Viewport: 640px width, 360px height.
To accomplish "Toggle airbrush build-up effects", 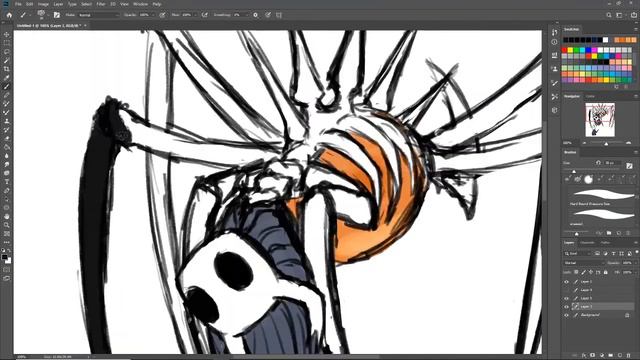I will 205,15.
